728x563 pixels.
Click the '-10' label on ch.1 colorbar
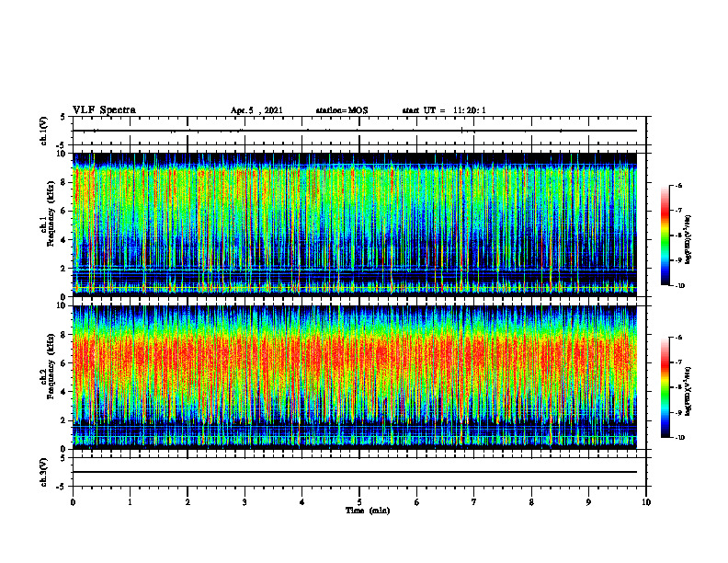(x=680, y=286)
